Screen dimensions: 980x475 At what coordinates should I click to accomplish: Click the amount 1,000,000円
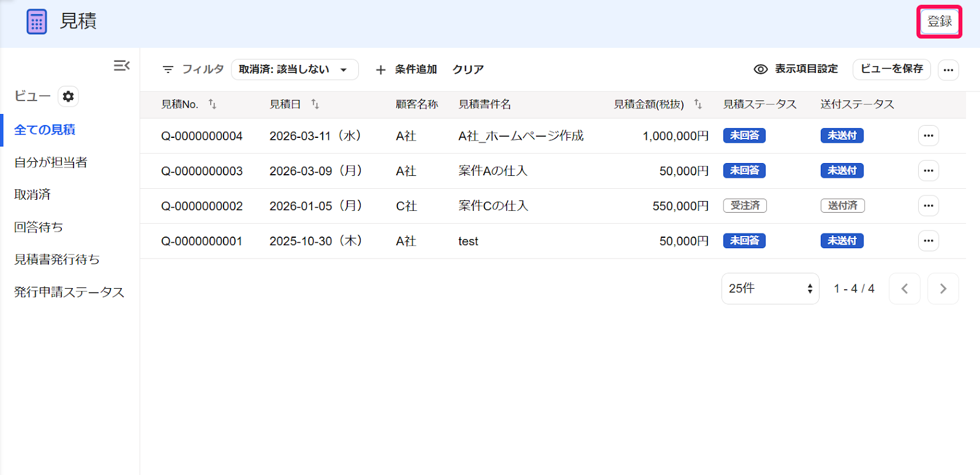pos(676,136)
